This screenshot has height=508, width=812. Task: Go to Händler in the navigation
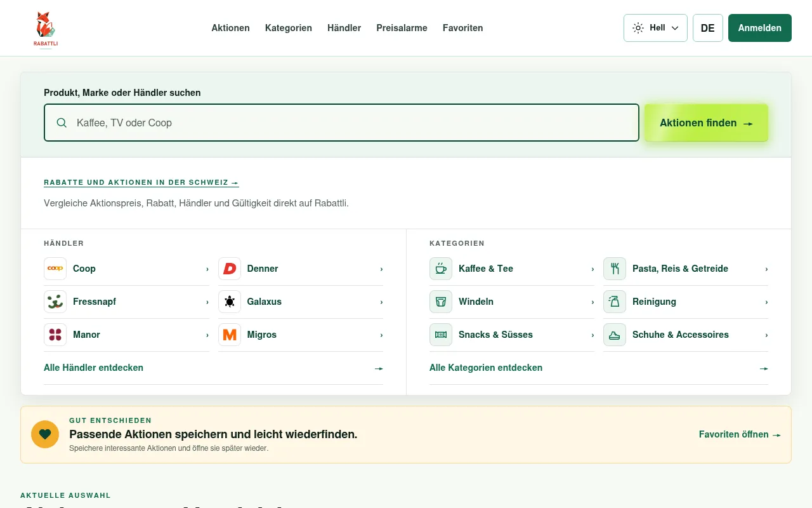point(344,28)
